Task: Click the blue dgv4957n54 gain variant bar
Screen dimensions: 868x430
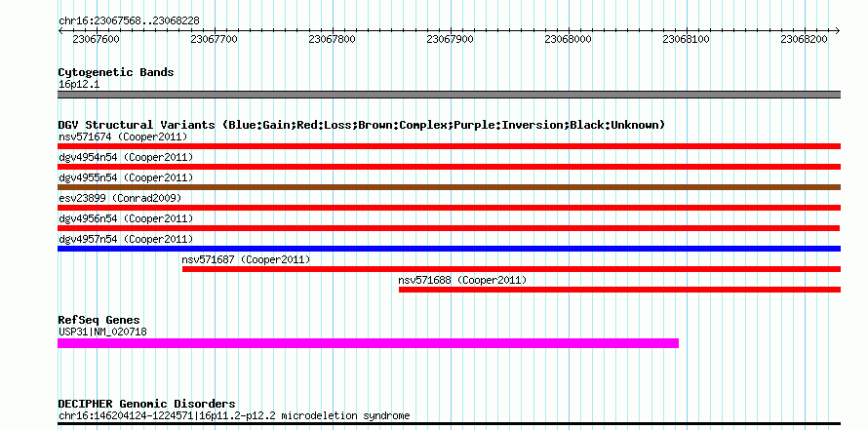Action: coord(449,249)
